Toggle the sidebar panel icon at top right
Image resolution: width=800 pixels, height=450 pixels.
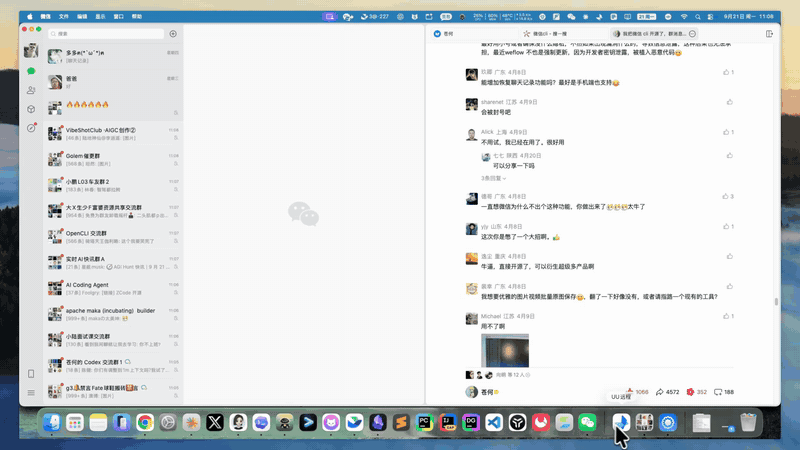(769, 34)
